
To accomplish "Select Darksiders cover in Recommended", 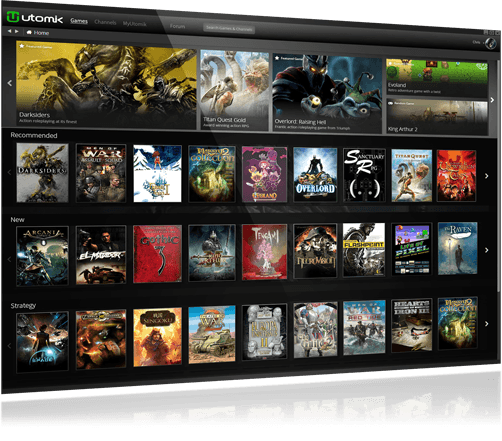I will click(42, 173).
